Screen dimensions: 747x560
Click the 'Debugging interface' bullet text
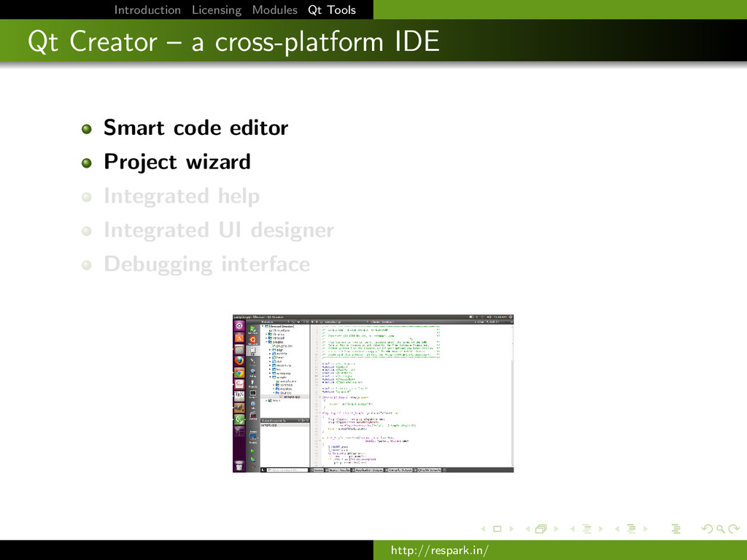click(x=206, y=265)
